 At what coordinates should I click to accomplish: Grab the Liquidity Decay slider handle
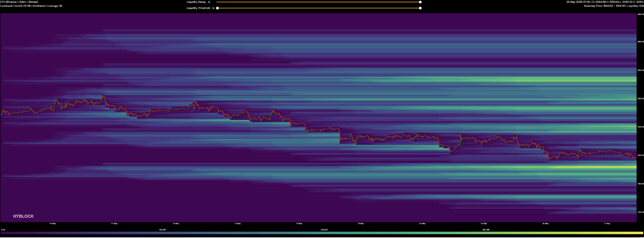pos(420,2)
